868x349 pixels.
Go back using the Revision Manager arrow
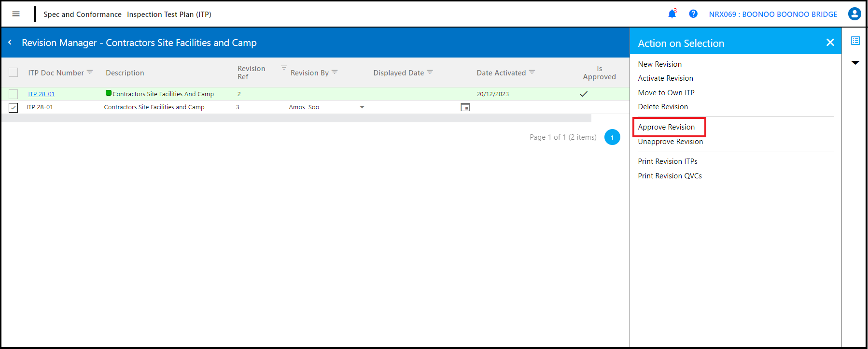10,43
